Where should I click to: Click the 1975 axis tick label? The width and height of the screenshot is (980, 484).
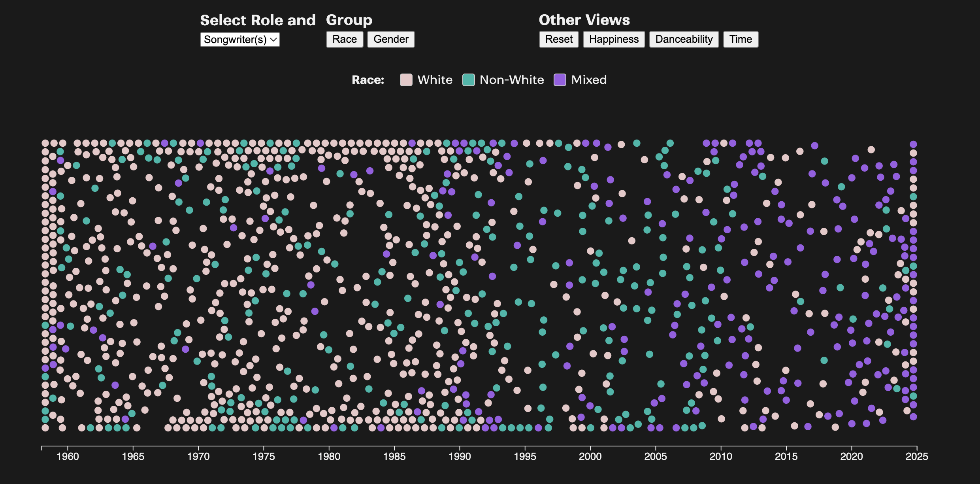point(264,456)
